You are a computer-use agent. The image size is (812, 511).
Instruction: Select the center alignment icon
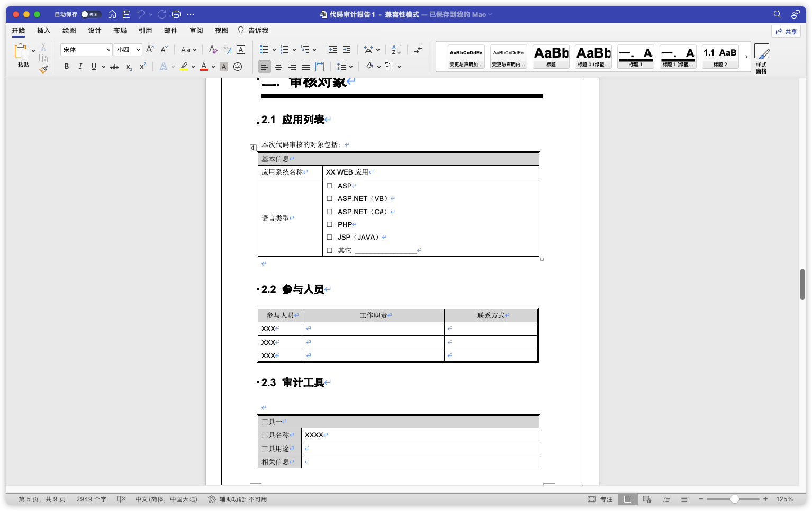[x=278, y=67]
